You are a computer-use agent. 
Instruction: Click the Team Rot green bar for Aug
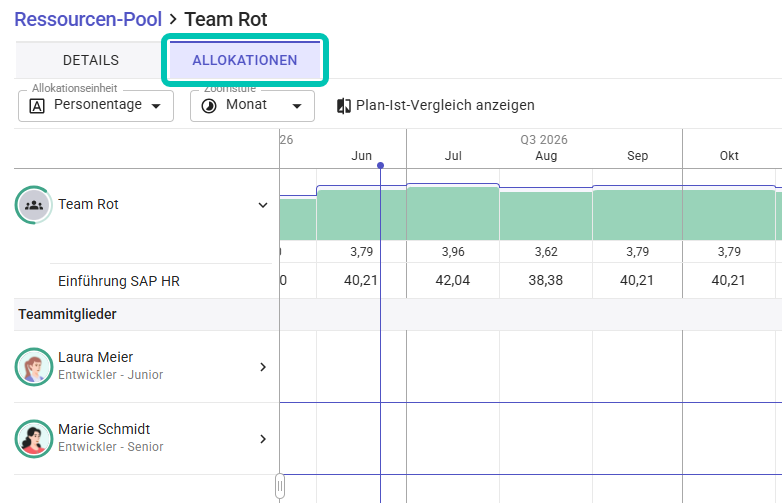click(546, 216)
